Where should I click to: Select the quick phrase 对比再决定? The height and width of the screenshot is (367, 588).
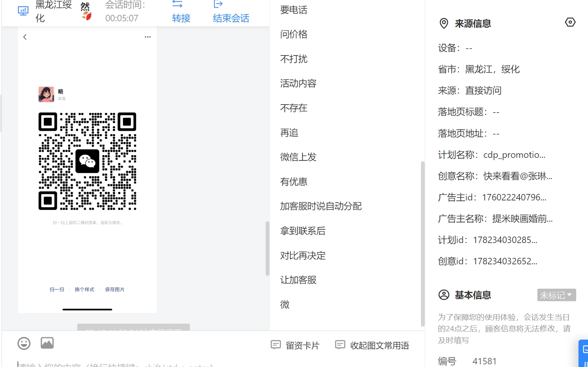pyautogui.click(x=303, y=256)
